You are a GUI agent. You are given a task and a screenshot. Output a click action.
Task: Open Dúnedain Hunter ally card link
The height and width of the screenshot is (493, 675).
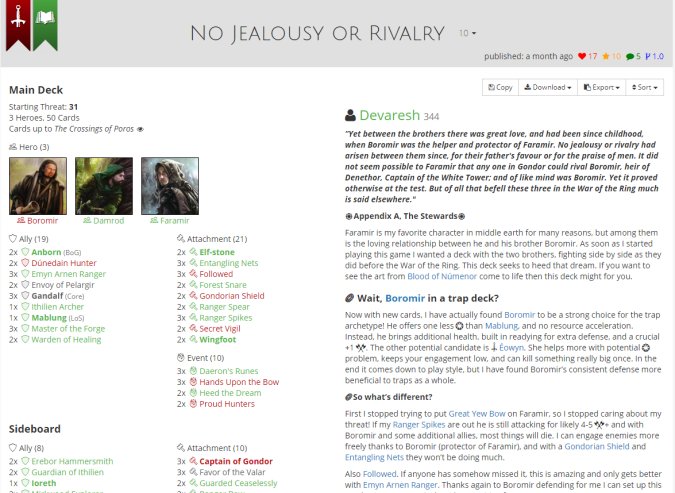coord(64,263)
